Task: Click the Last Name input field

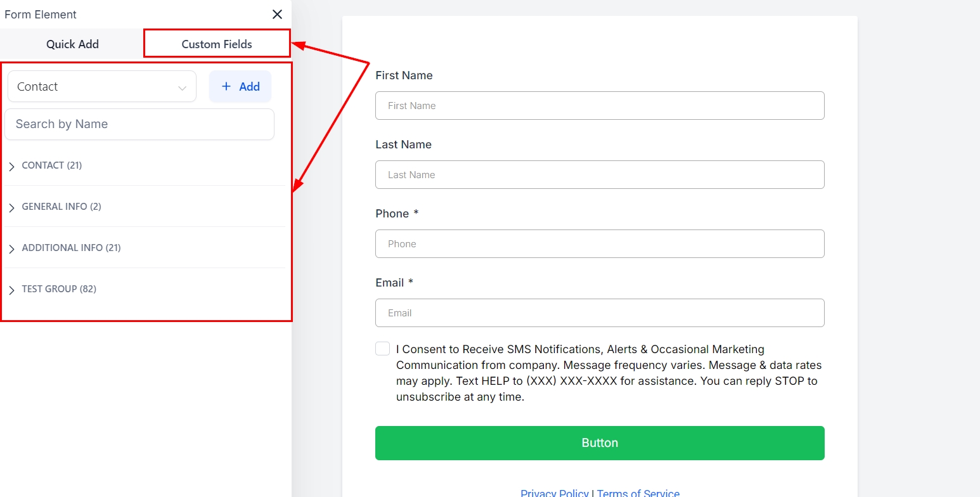Action: [x=600, y=175]
